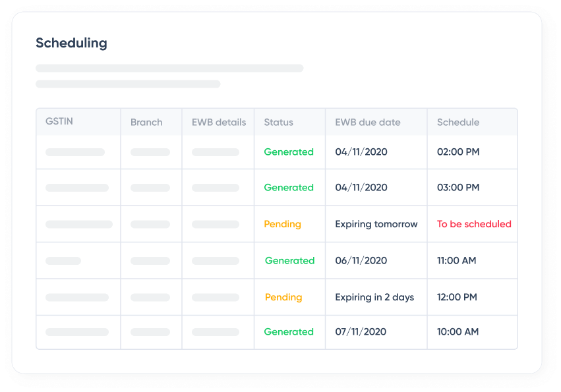Select the 02:00 PM schedule time
Image resolution: width=561 pixels, height=392 pixels.
click(458, 152)
